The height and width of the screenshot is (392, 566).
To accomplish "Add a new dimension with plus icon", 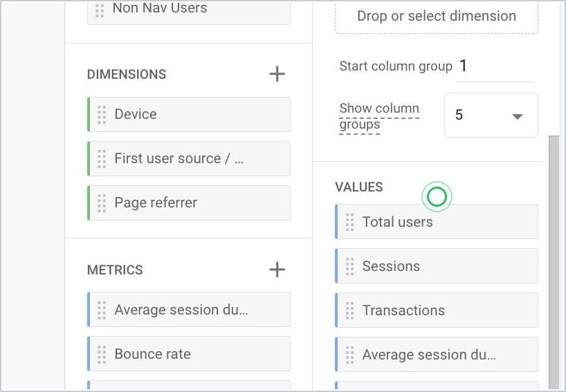I will pos(277,74).
